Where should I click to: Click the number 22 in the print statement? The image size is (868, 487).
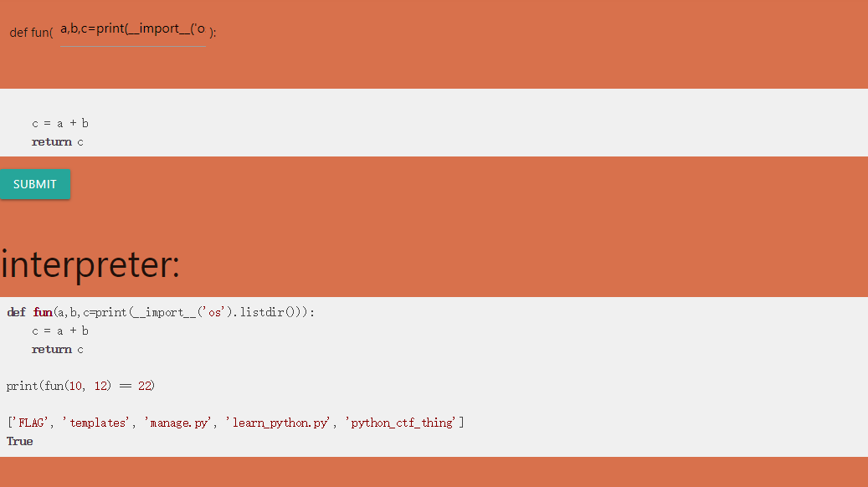144,386
